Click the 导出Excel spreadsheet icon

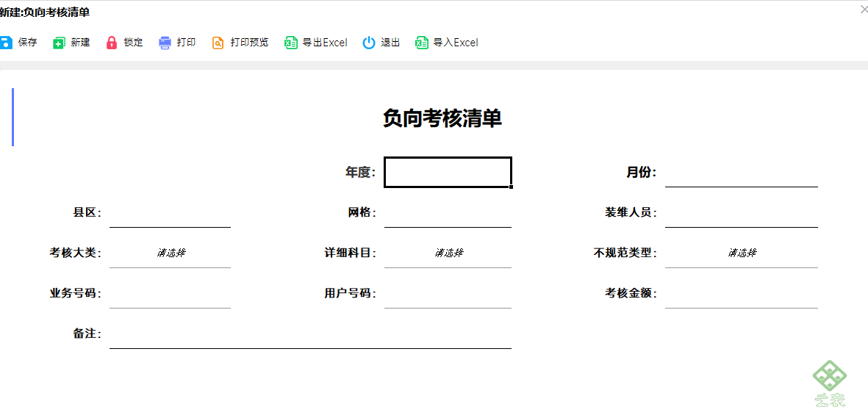point(291,43)
